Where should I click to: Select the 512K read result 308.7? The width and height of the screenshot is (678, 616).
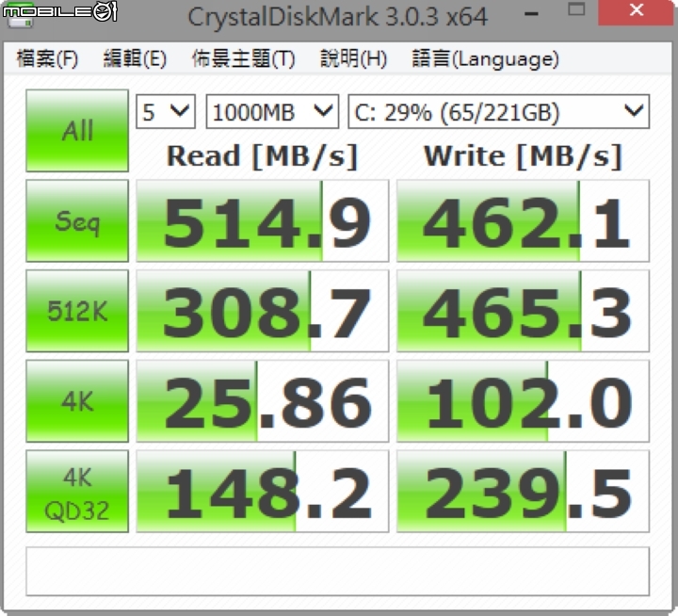[263, 311]
